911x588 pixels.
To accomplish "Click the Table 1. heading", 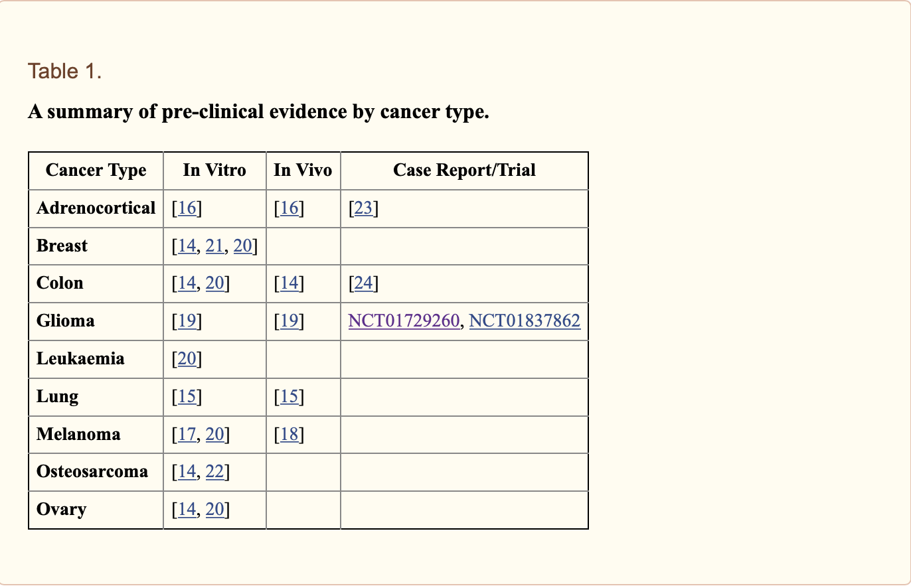I will [65, 71].
